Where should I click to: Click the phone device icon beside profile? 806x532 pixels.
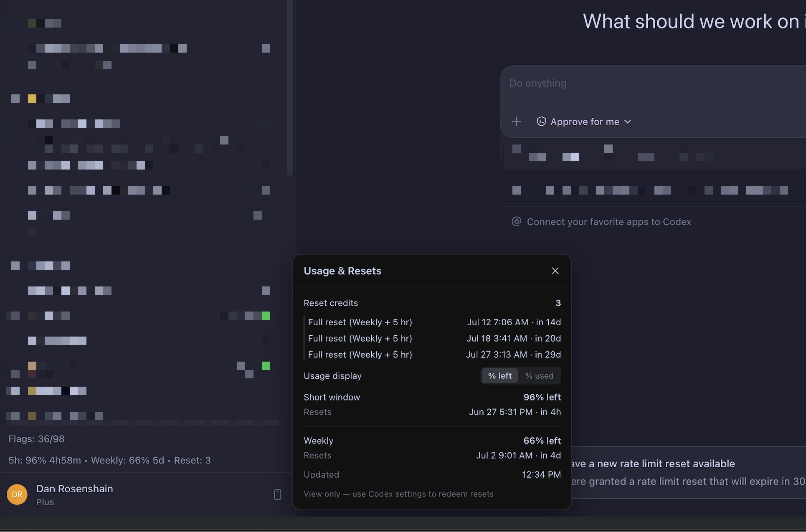(x=278, y=494)
